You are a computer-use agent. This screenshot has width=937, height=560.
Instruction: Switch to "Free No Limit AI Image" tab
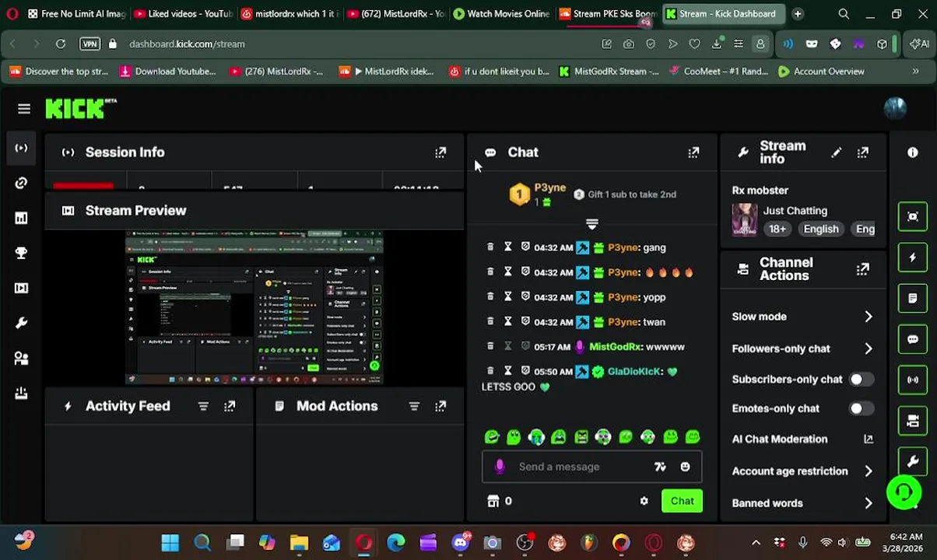tap(76, 14)
